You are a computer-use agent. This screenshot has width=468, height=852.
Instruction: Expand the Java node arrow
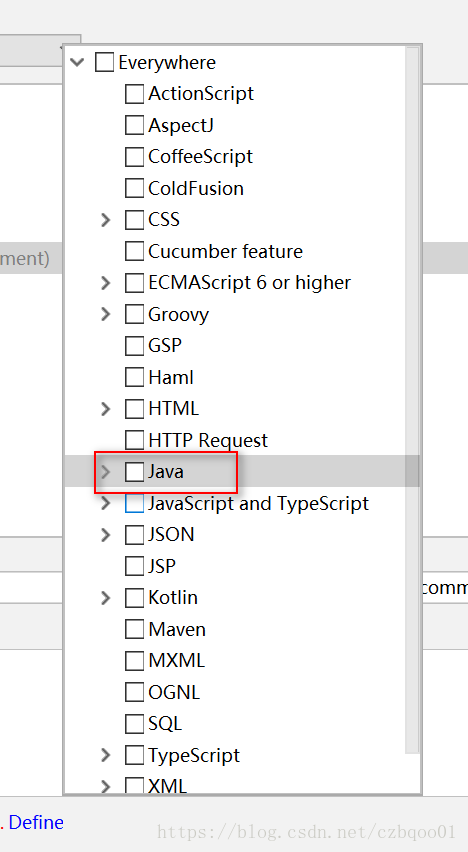pos(106,472)
